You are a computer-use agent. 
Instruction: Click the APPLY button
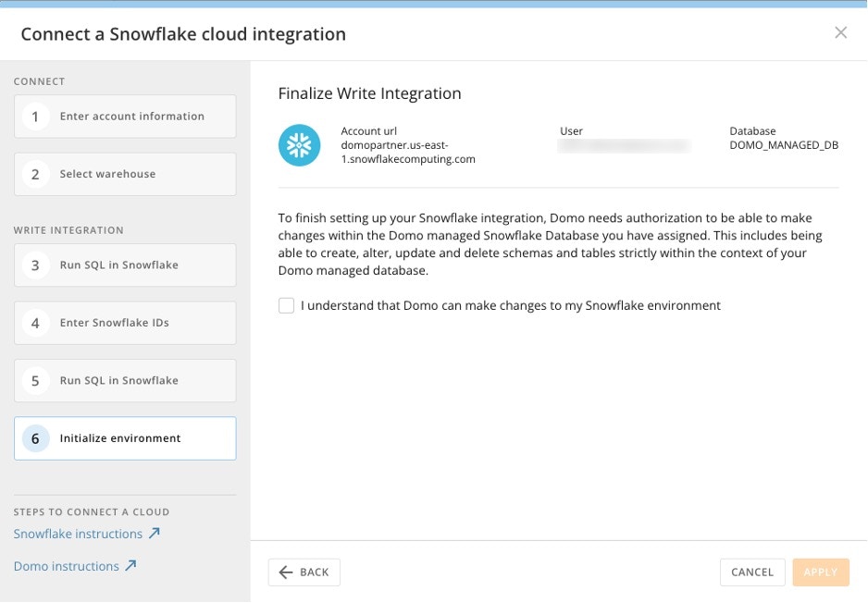(x=820, y=572)
